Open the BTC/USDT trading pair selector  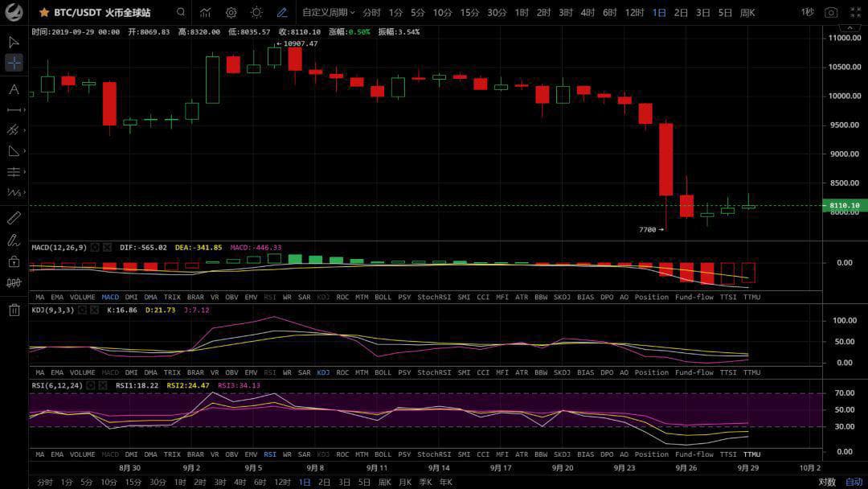(x=102, y=13)
